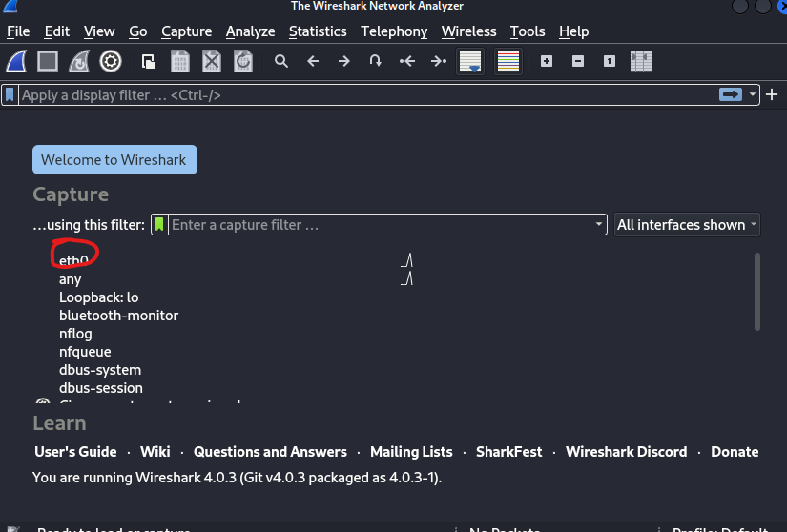Click the interface list scrollbar
The width and height of the screenshot is (787, 532).
pos(756,292)
